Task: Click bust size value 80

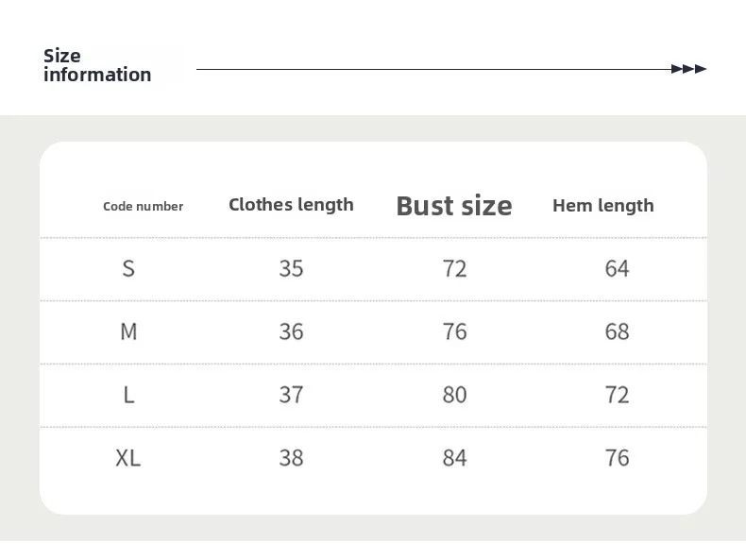Action: pyautogui.click(x=454, y=395)
